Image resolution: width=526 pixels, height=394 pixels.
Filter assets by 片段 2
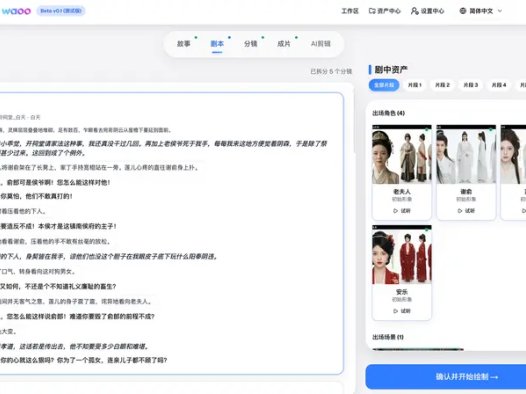coord(442,85)
